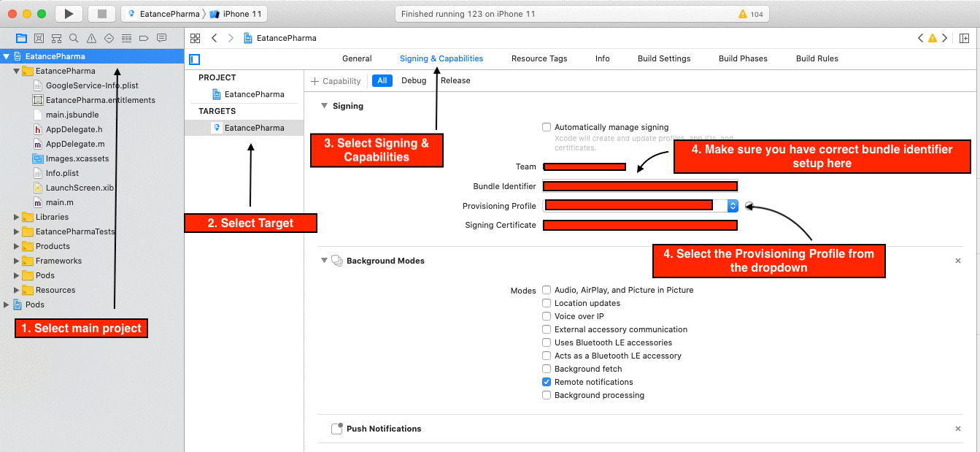Open the Provisioning Profile dropdown
Screen dimensions: 980x452
point(733,206)
